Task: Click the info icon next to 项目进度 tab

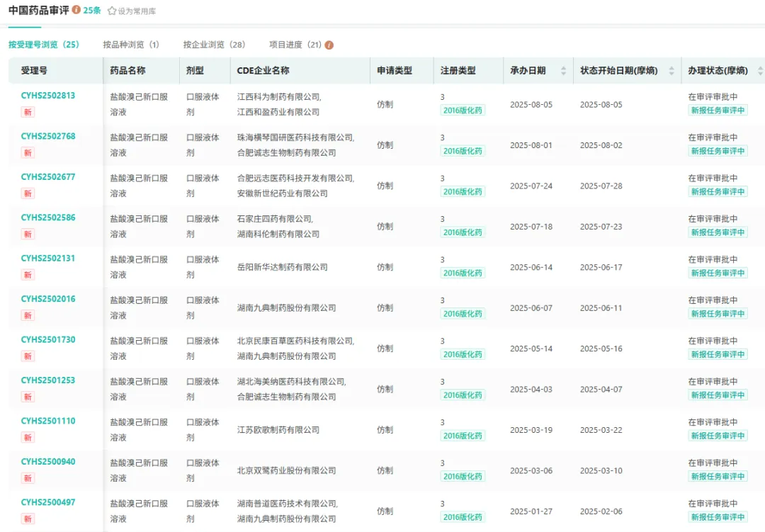Action: point(329,45)
